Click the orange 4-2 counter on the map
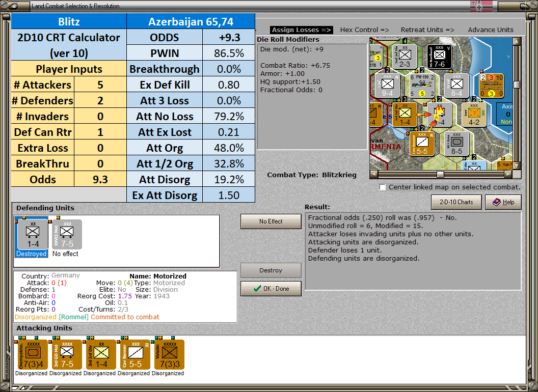The image size is (538, 392). [x=474, y=115]
